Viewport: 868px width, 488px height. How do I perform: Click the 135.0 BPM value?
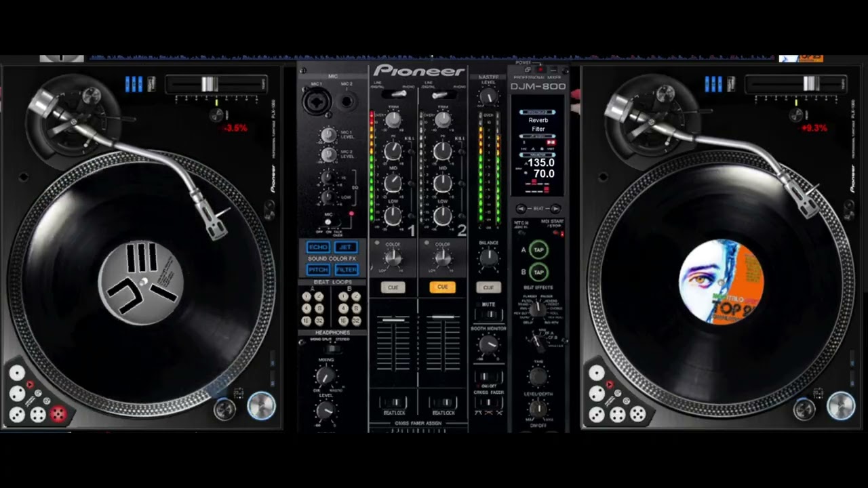540,163
